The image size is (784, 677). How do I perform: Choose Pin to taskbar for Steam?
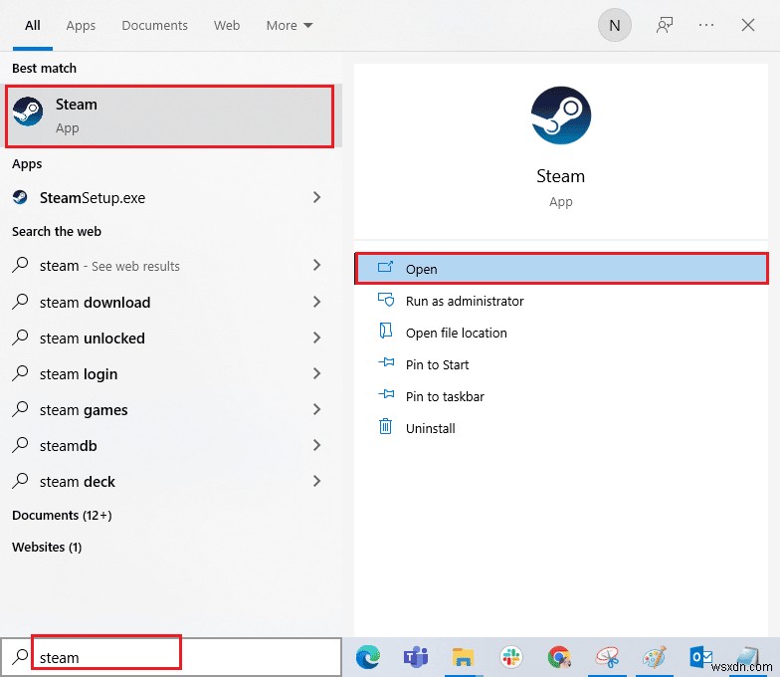click(445, 396)
